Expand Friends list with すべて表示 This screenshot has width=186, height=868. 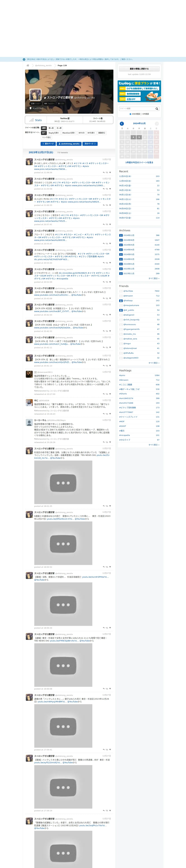click(154, 363)
